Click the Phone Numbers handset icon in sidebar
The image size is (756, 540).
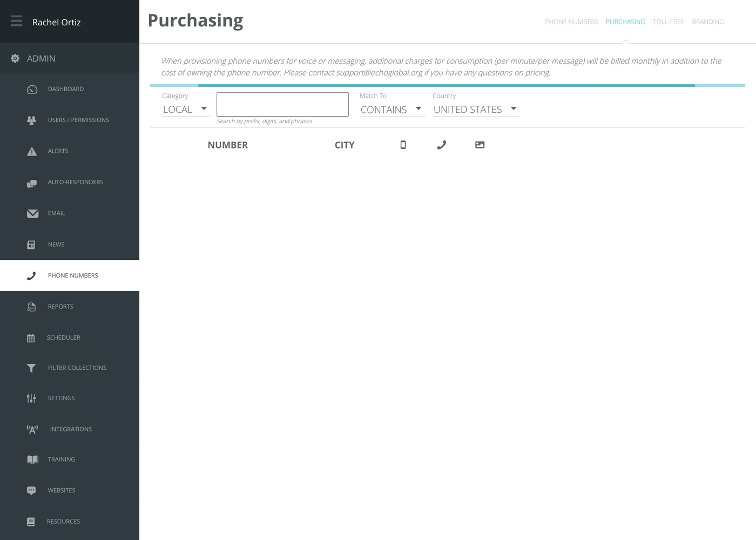click(x=31, y=276)
